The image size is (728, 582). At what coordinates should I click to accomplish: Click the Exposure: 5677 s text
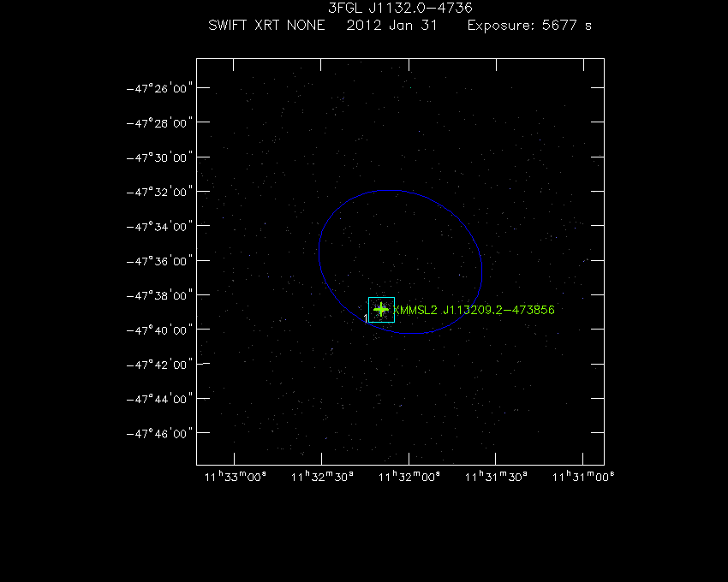pos(529,26)
